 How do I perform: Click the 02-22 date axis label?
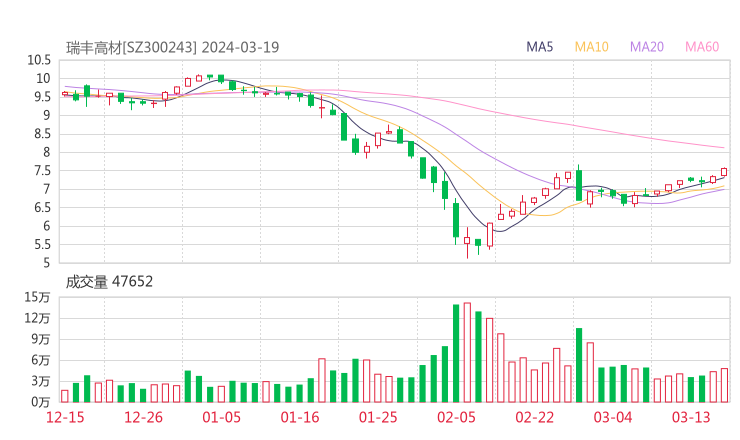click(534, 417)
